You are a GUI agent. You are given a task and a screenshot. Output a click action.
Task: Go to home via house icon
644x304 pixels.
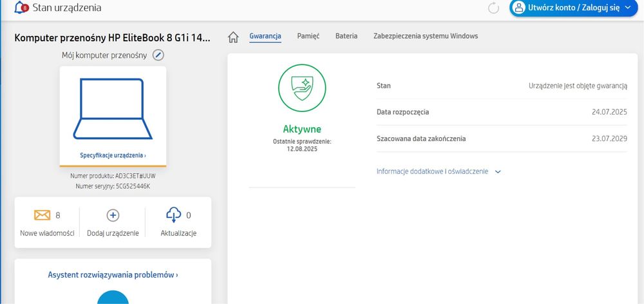pyautogui.click(x=233, y=37)
